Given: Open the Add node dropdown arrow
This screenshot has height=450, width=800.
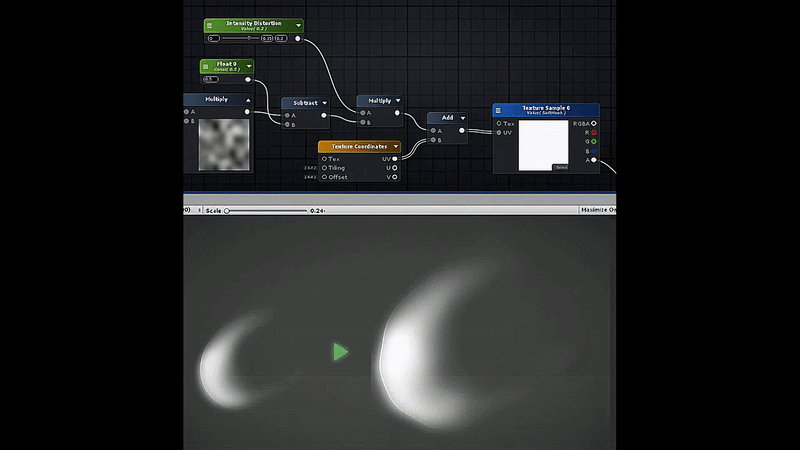Looking at the screenshot, I should click(461, 117).
